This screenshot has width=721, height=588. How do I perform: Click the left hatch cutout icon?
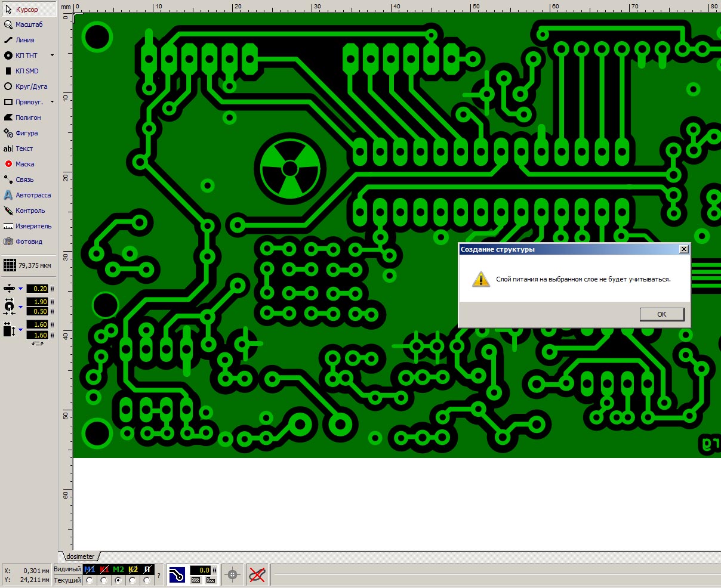(x=195, y=580)
